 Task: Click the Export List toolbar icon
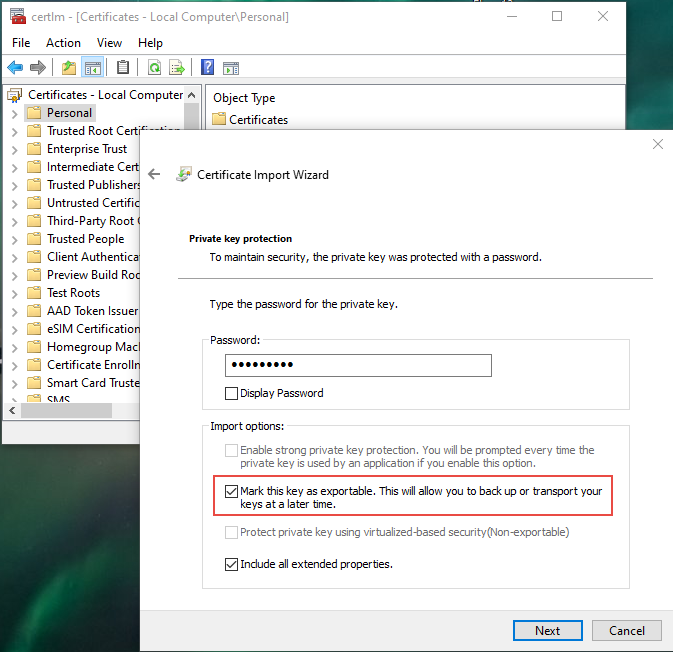[177, 68]
